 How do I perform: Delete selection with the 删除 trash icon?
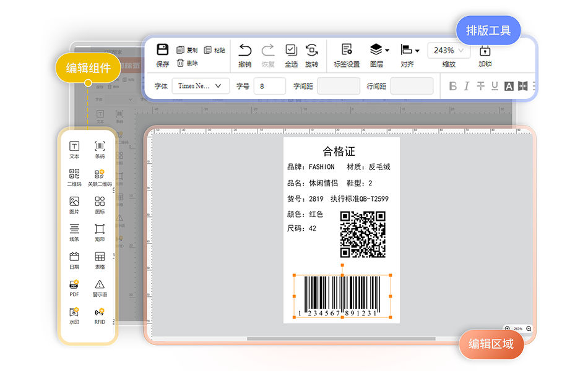pyautogui.click(x=180, y=62)
